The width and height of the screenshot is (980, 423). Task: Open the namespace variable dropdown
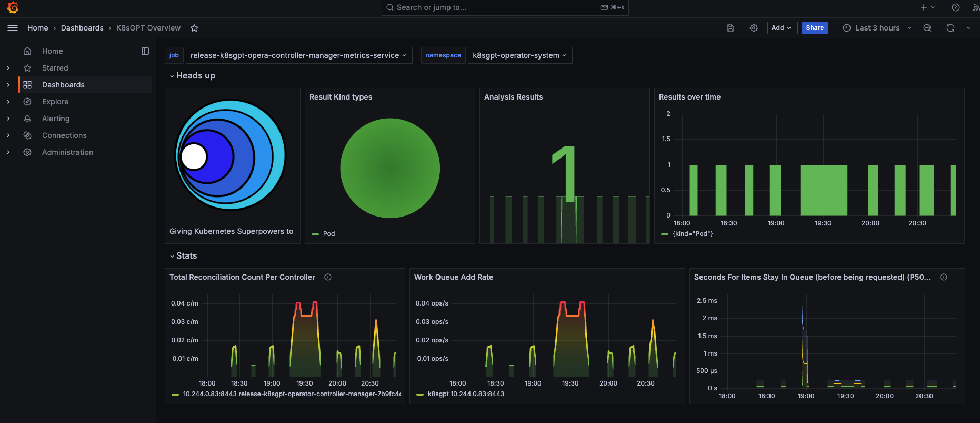point(519,55)
